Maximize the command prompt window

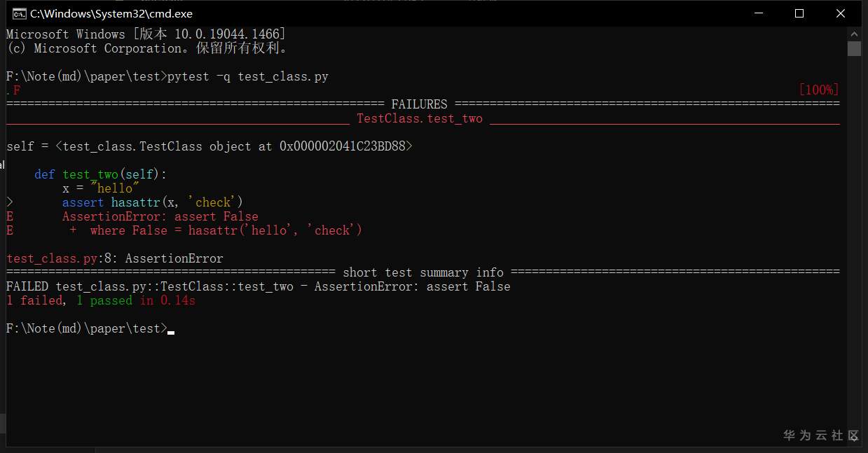pyautogui.click(x=799, y=13)
